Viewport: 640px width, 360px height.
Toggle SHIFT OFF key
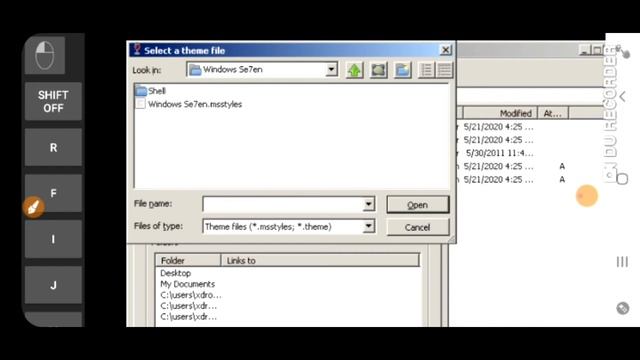tap(53, 101)
